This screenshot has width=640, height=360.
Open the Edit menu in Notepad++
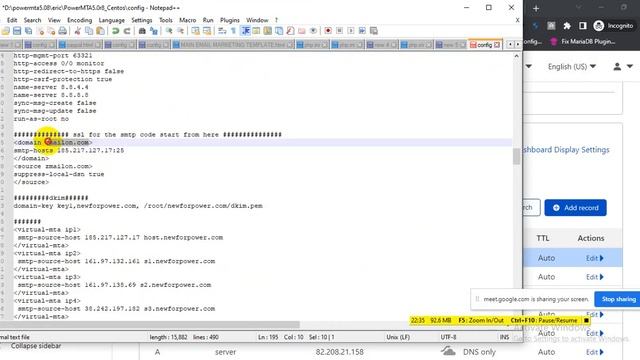(x=12, y=20)
